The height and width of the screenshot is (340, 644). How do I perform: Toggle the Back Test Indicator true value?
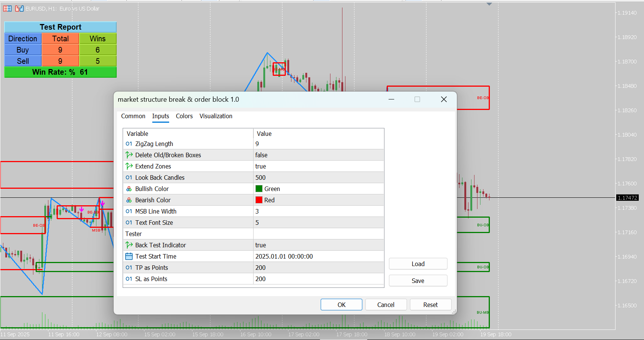(319, 245)
